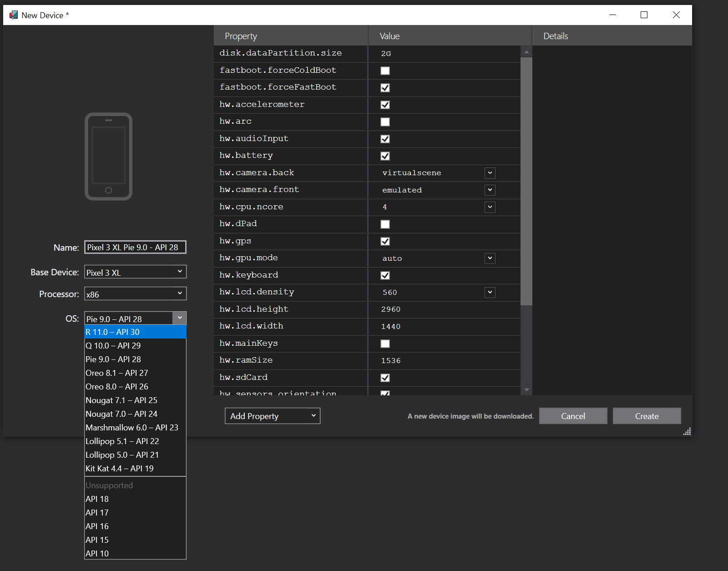Maximize the New Device window
Screen dimensions: 728x571
(644, 15)
